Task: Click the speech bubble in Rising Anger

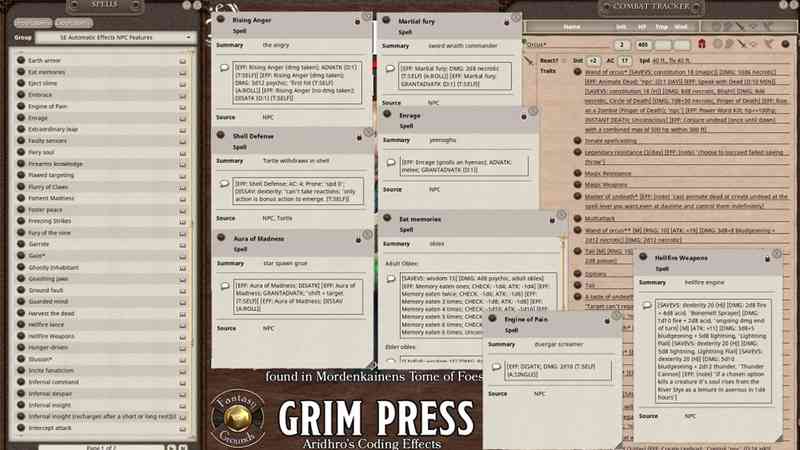Action: coord(224,68)
